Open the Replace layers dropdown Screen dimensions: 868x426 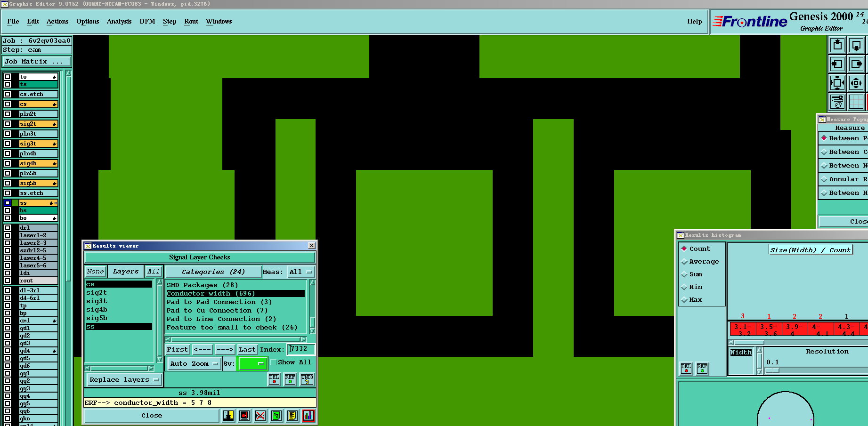(123, 379)
